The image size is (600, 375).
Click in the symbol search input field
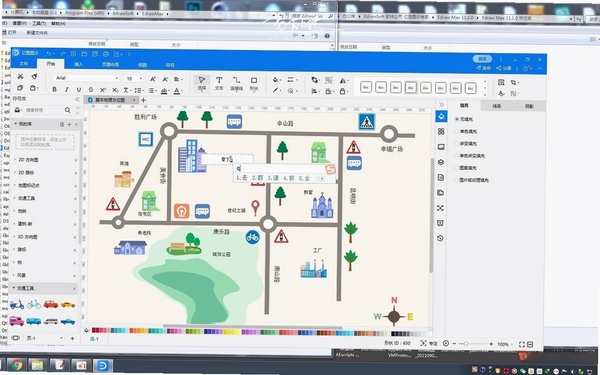tap(43, 110)
